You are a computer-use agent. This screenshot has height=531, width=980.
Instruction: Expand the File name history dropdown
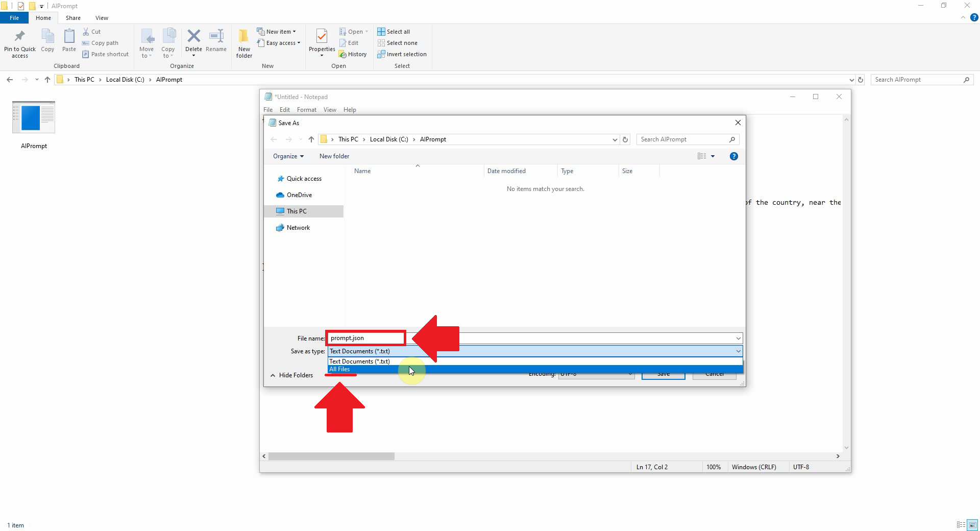coord(738,339)
